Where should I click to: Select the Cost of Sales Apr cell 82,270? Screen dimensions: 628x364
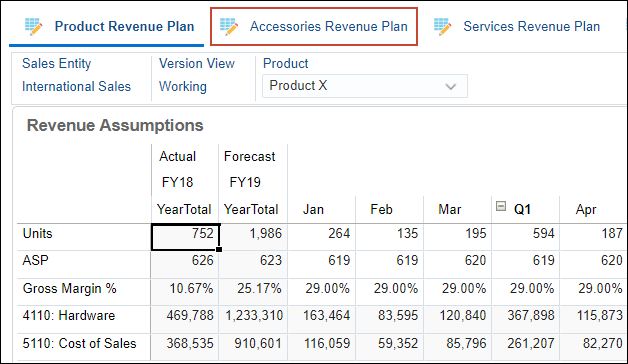[x=594, y=347]
